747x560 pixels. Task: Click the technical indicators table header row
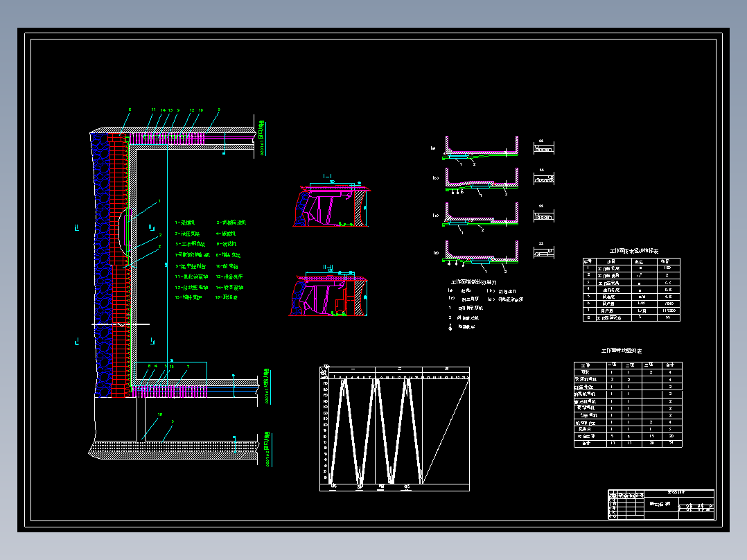631,261
